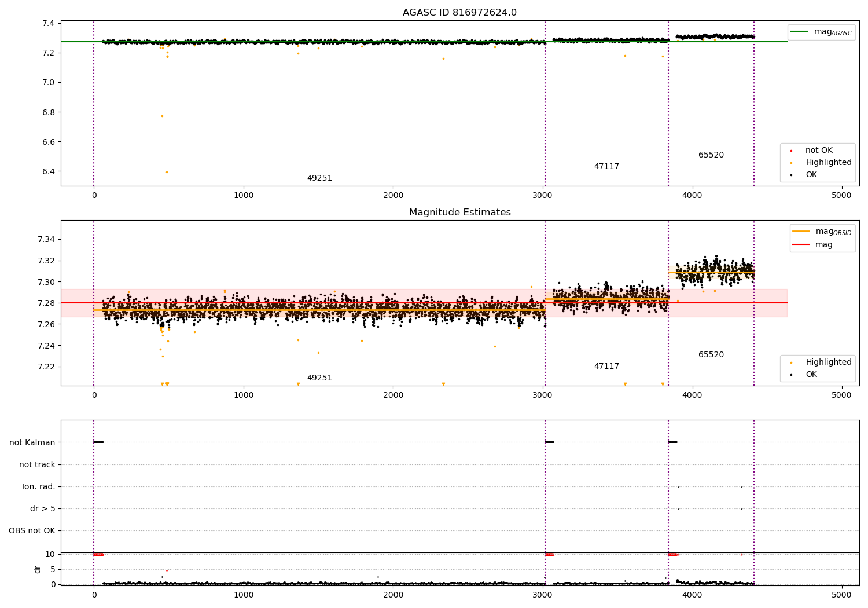The image size is (868, 608).
Task: Click y-tick 7.28 on middle plot
Action: coord(46,303)
